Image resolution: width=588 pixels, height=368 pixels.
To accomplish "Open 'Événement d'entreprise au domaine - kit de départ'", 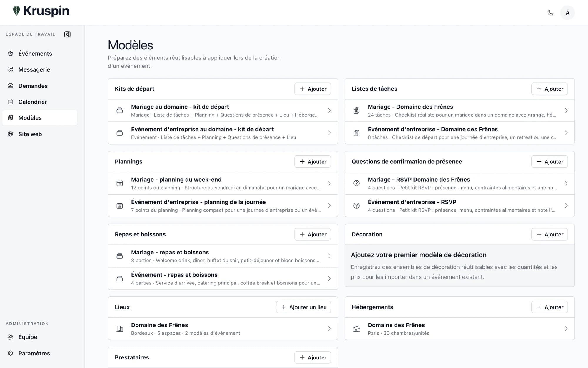I will (x=223, y=133).
